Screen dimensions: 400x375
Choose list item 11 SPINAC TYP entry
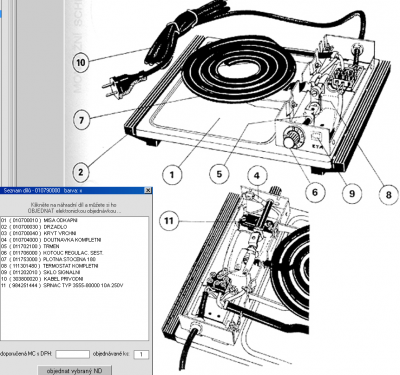[x=62, y=285]
